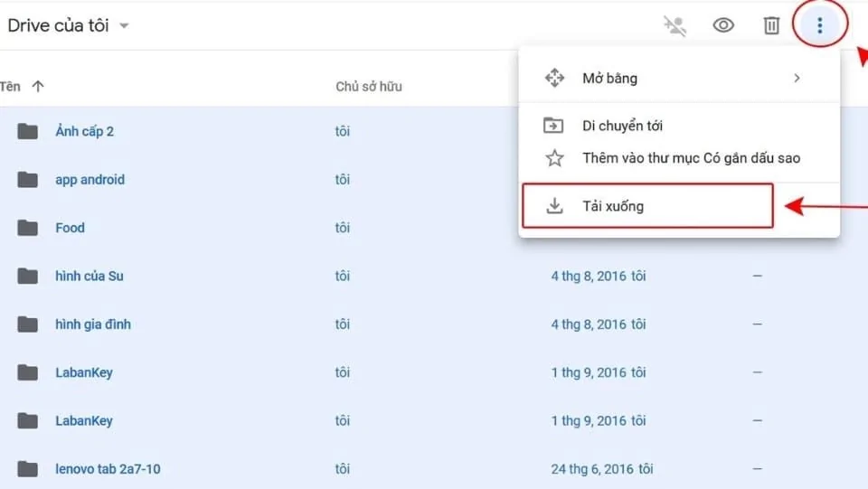Click the Drive của tôi title
The height and width of the screenshot is (489, 868).
58,25
